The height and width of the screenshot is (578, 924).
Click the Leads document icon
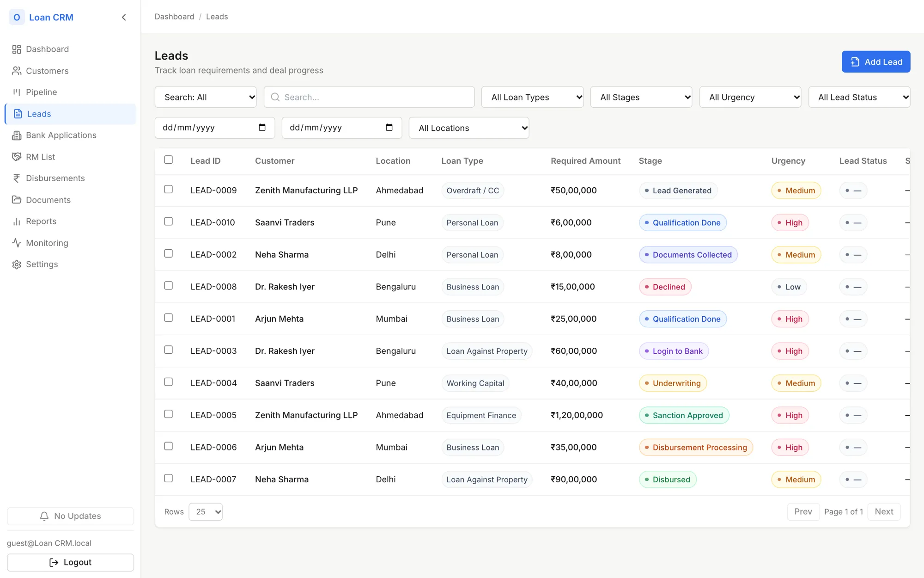point(18,114)
